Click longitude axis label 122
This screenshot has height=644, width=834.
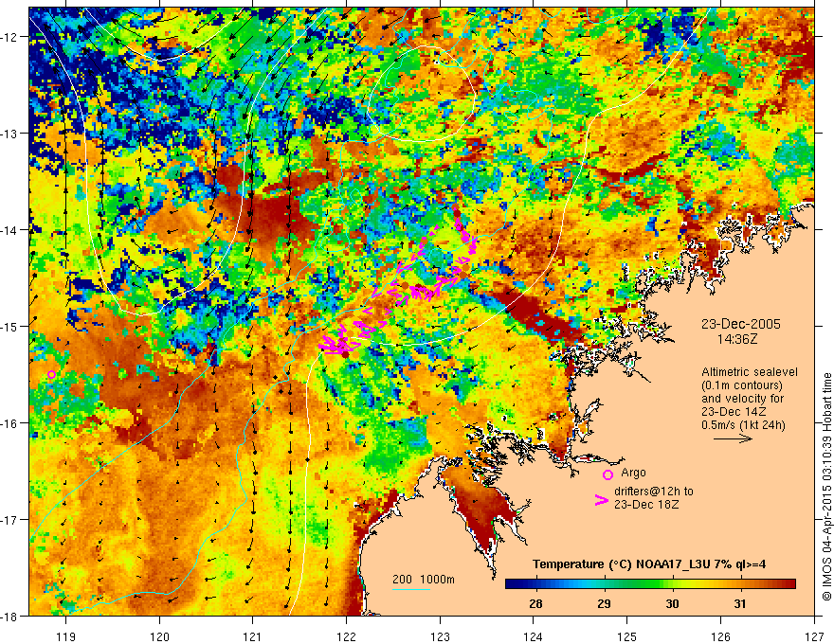click(x=346, y=636)
